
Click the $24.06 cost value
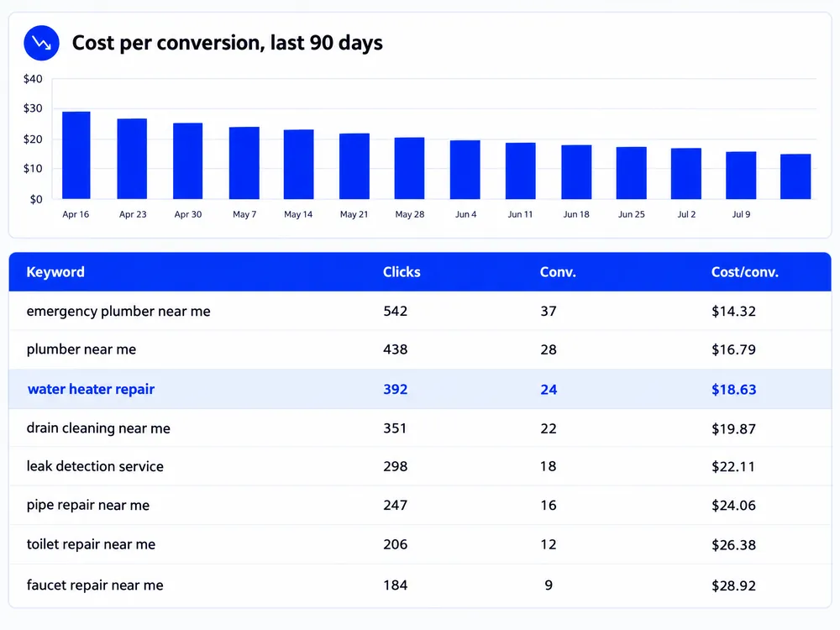(x=733, y=505)
